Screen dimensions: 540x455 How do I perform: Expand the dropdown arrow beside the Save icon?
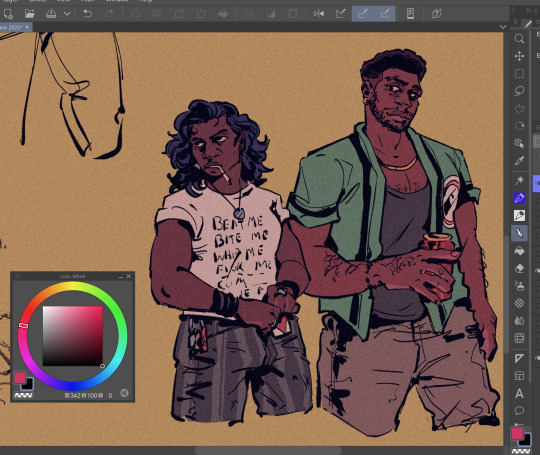coord(67,14)
